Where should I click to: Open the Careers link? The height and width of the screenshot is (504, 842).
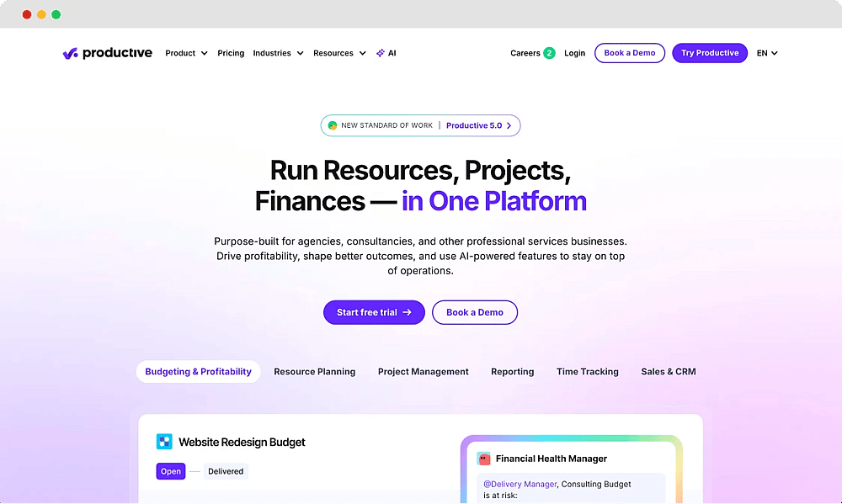tap(525, 53)
